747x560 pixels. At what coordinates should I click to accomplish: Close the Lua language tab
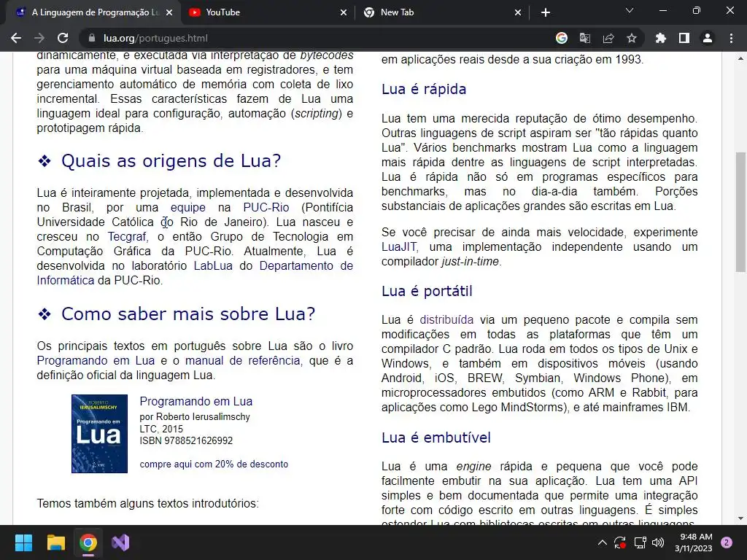tap(169, 12)
